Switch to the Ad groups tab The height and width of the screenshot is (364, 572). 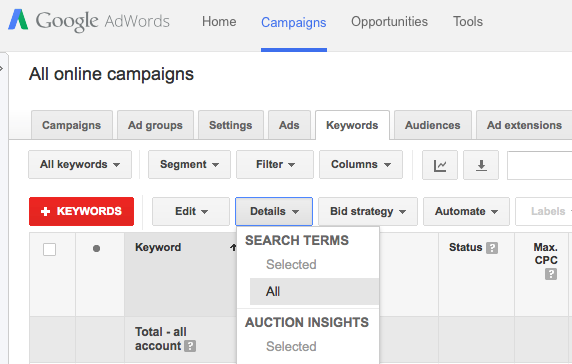coord(155,125)
